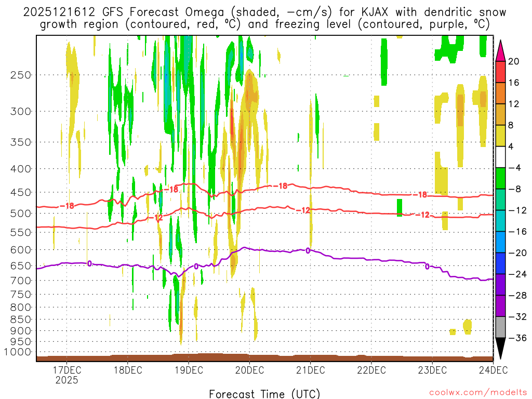Click the cyan colorbar swatch between -12 and -16
Viewport: 532px width, 399px height.
coord(500,221)
